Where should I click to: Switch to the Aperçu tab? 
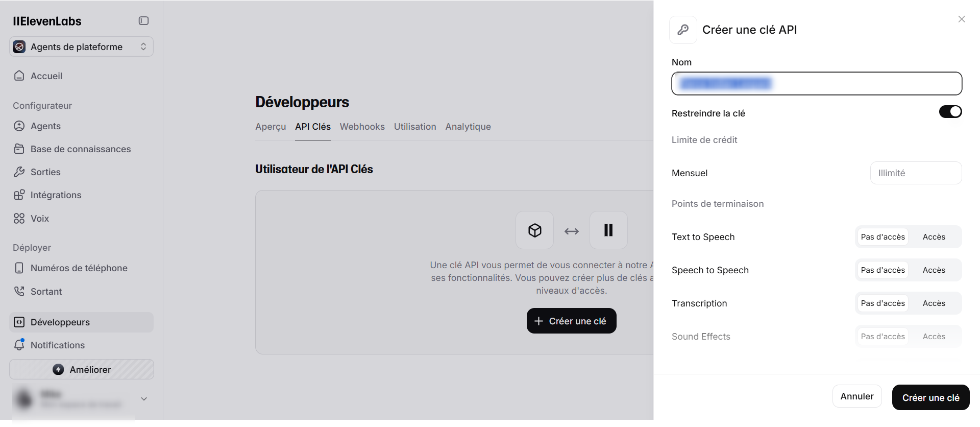(x=271, y=127)
